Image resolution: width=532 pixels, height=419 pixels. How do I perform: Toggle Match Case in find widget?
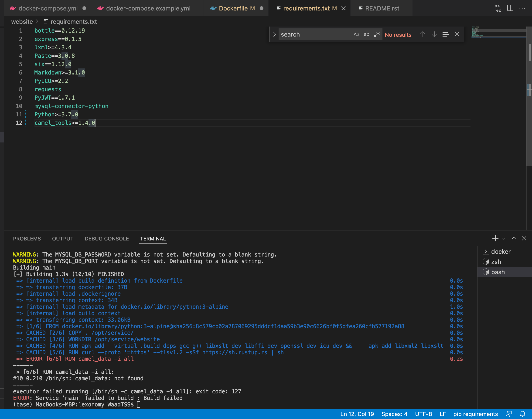tap(356, 35)
